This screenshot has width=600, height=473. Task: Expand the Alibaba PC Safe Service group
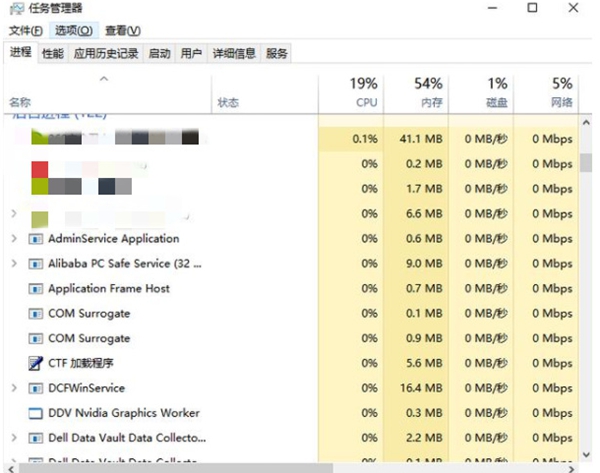pyautogui.click(x=14, y=264)
